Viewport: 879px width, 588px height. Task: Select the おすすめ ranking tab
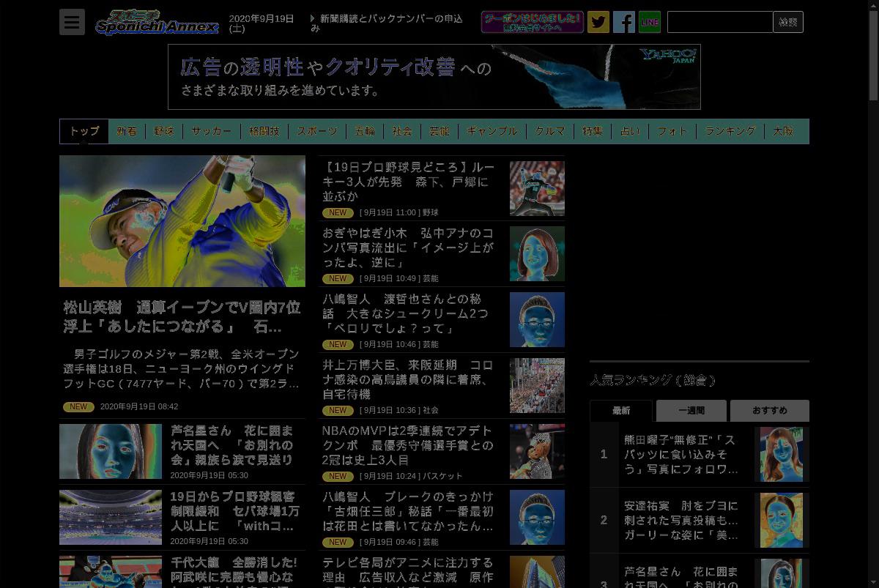pyautogui.click(x=770, y=411)
